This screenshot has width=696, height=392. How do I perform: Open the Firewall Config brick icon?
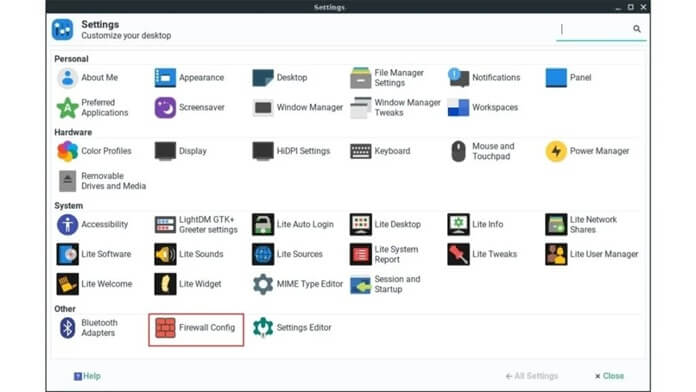click(x=165, y=328)
